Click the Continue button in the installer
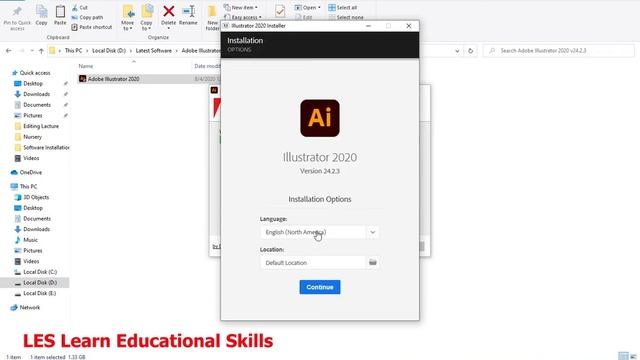Image resolution: width=640 pixels, height=360 pixels. click(x=320, y=287)
